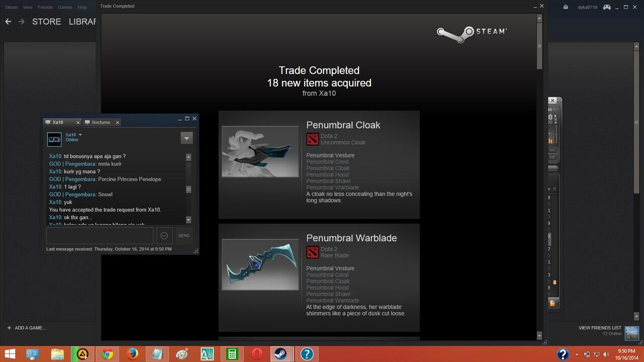Focus the chat message input box
The image size is (644, 362).
tap(100, 235)
